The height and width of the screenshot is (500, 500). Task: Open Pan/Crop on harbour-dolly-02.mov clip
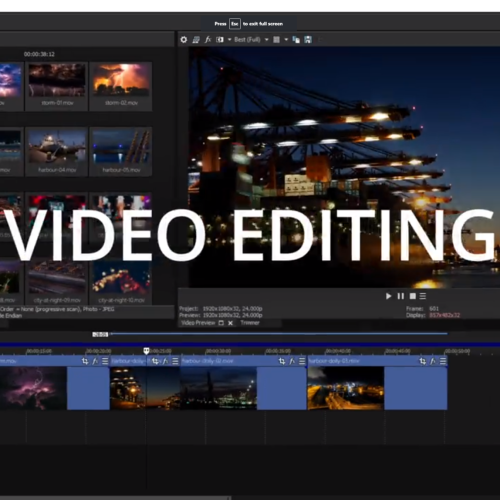[282, 361]
